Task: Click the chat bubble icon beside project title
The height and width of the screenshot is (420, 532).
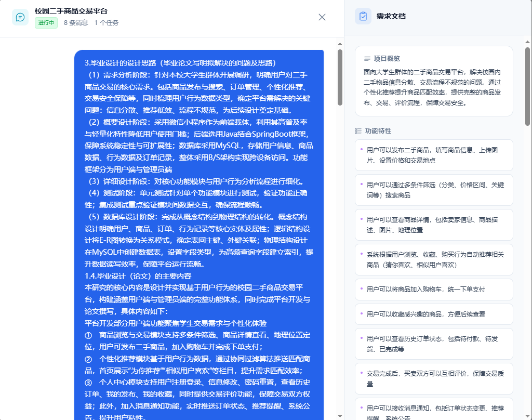Action: (20, 17)
